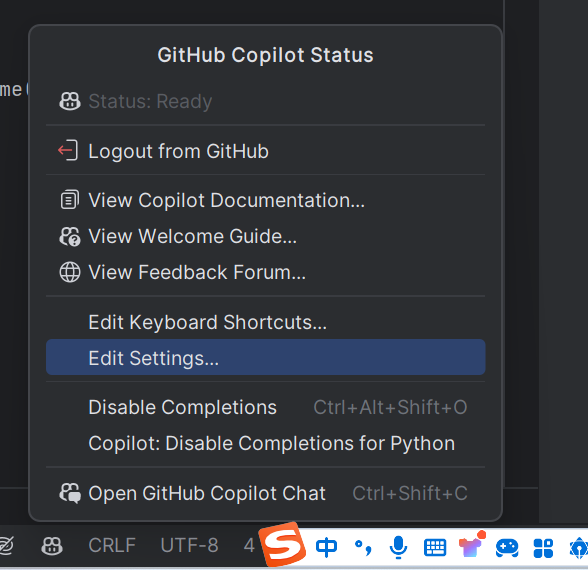Screen dimensions: 588x570
Task: Click the documentation icon beside View Copilot Documentation
Action: pos(70,200)
